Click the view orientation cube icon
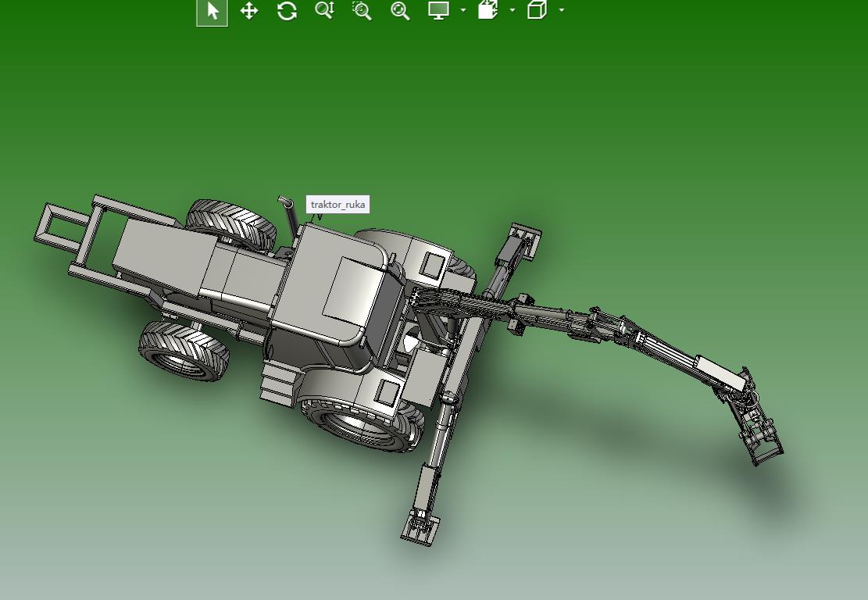 tap(537, 10)
